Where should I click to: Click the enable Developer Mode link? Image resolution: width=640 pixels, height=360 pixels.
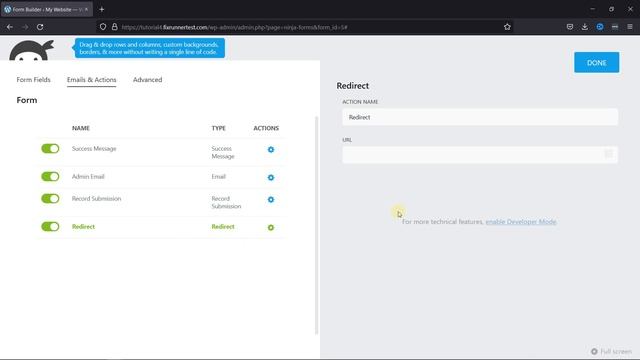coord(521,222)
